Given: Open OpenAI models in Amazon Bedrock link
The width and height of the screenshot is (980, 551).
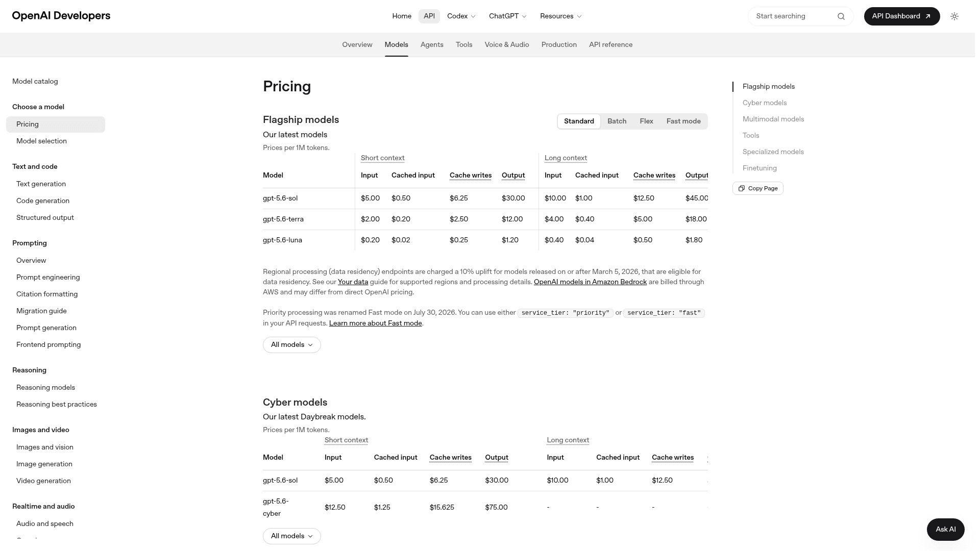Looking at the screenshot, I should (590, 282).
